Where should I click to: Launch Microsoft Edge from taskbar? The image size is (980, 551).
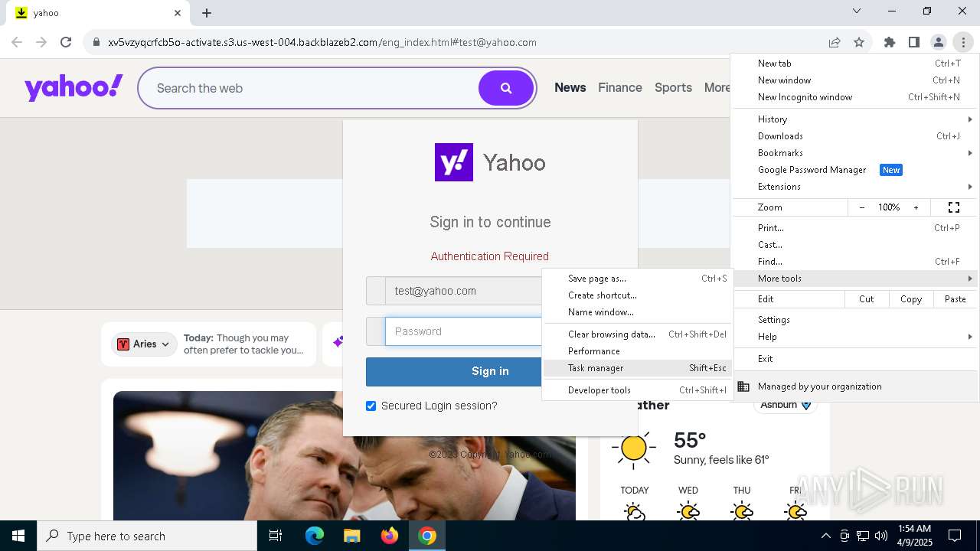tap(315, 536)
